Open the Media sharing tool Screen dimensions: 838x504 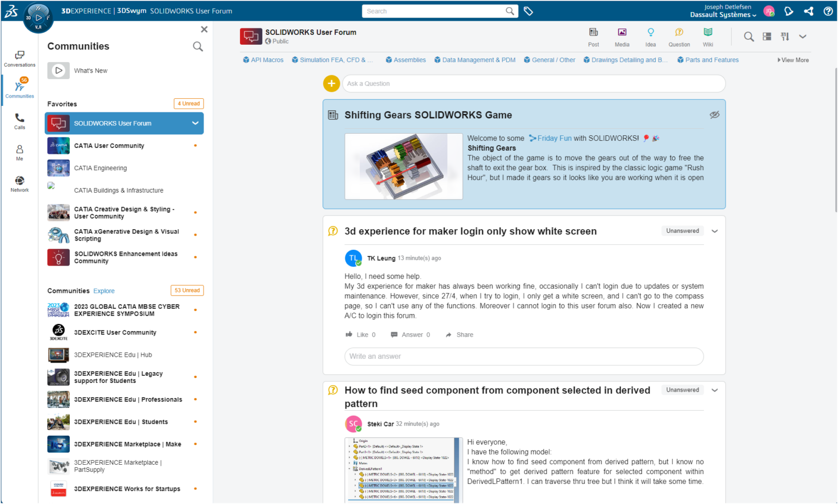tap(622, 37)
